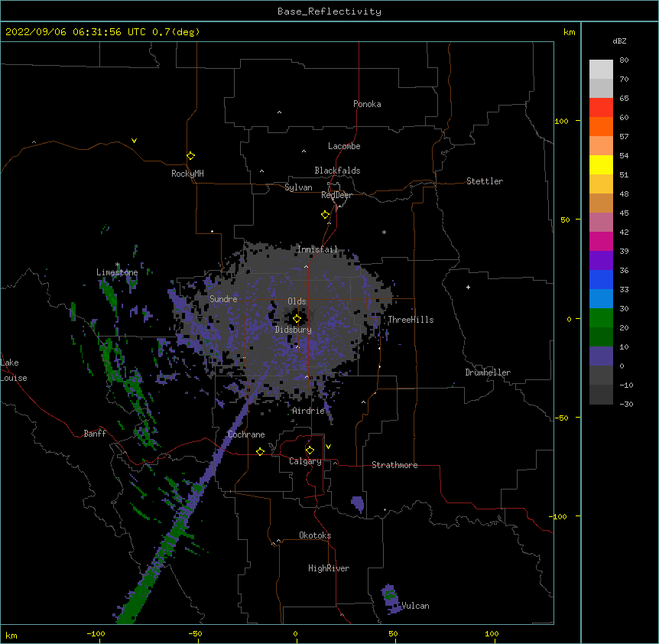Select the red 60 dBZ color swatch
The height and width of the screenshot is (644, 659).
(601, 108)
